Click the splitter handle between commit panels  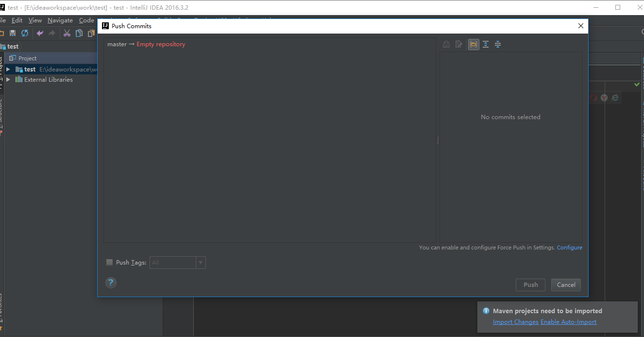click(x=438, y=140)
